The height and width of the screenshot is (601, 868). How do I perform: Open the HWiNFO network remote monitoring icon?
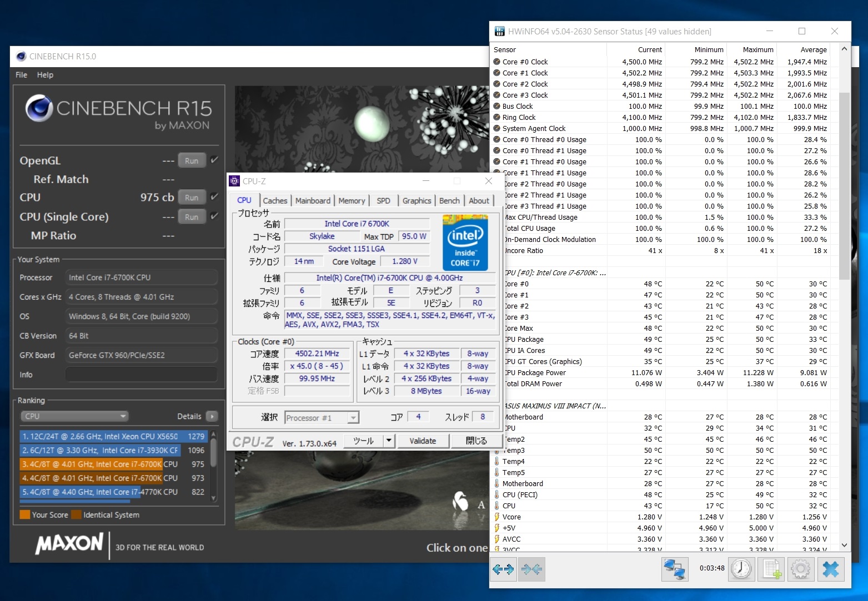675,569
